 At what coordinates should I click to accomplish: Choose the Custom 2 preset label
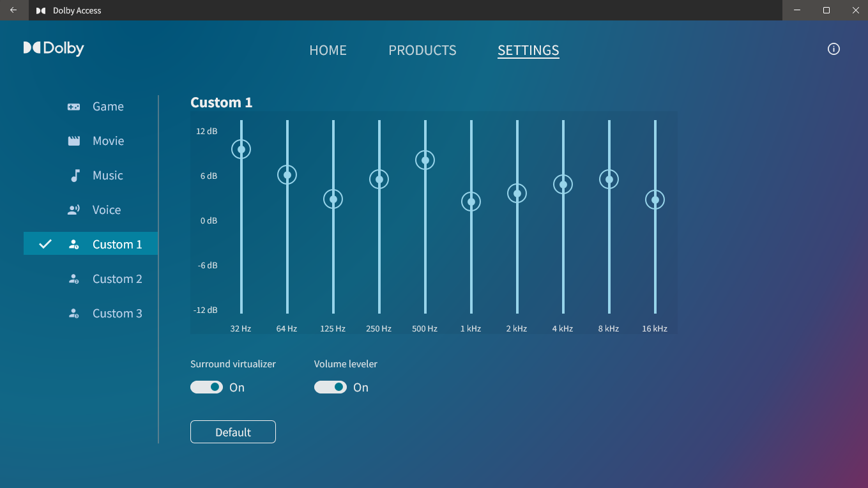pos(118,279)
